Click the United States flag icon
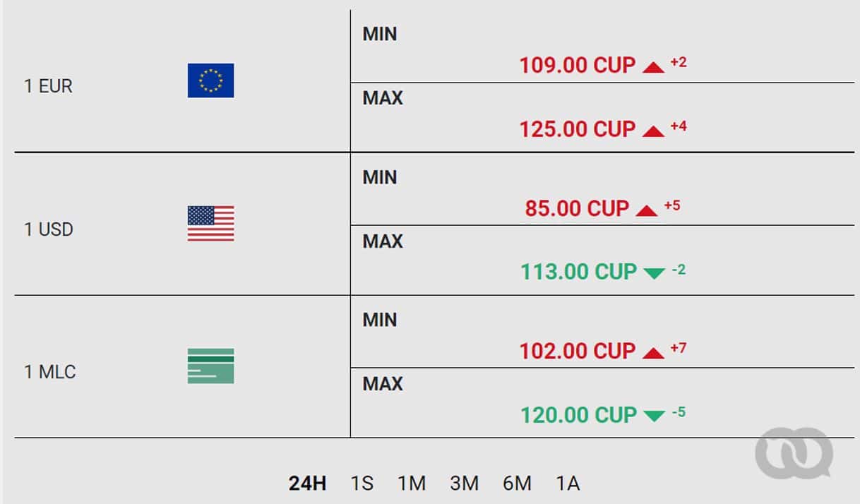This screenshot has width=860, height=504. coord(210,224)
